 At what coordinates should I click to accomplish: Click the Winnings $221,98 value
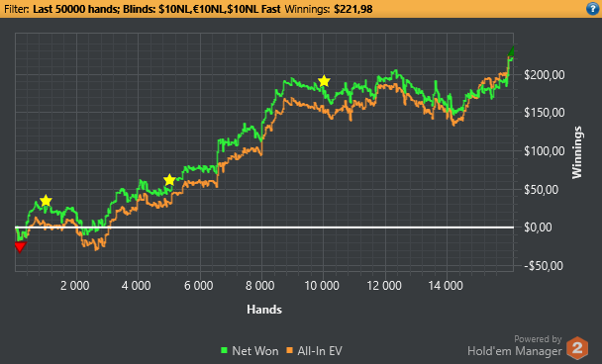353,9
